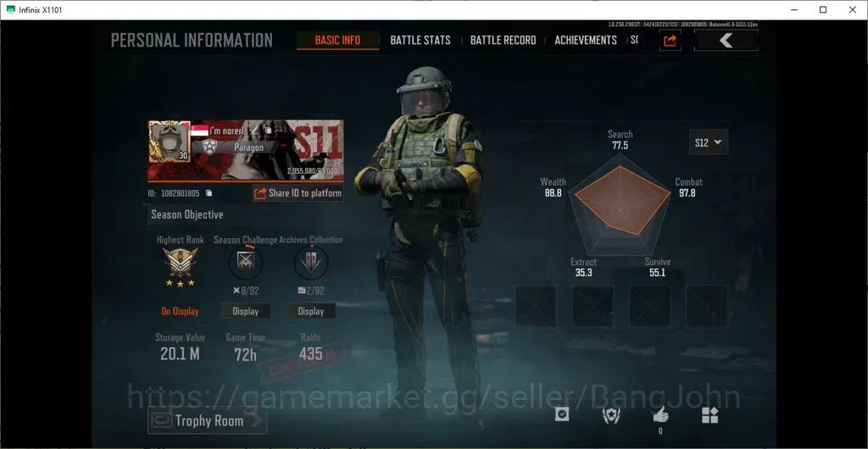Viewport: 868px width, 449px height.
Task: Close the Infinix X1101 window
Action: [853, 9]
